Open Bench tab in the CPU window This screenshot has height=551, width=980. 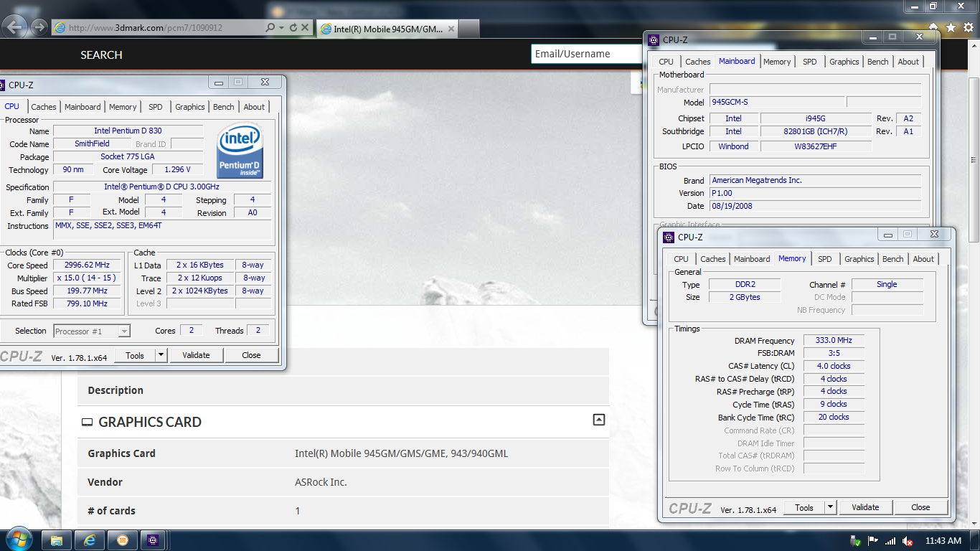click(224, 107)
